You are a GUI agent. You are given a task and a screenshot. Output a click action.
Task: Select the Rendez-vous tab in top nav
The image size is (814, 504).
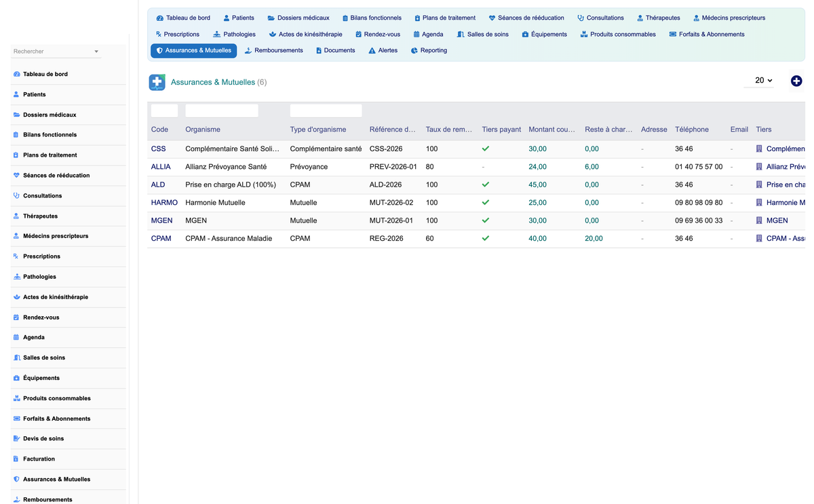tap(378, 34)
